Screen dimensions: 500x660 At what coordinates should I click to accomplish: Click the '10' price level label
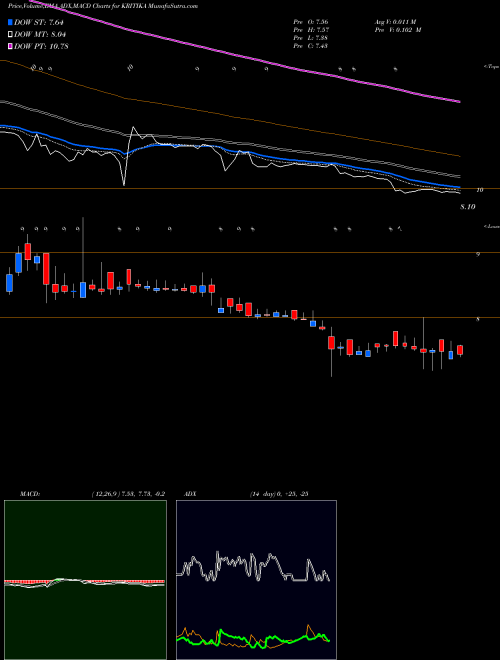[x=479, y=190]
